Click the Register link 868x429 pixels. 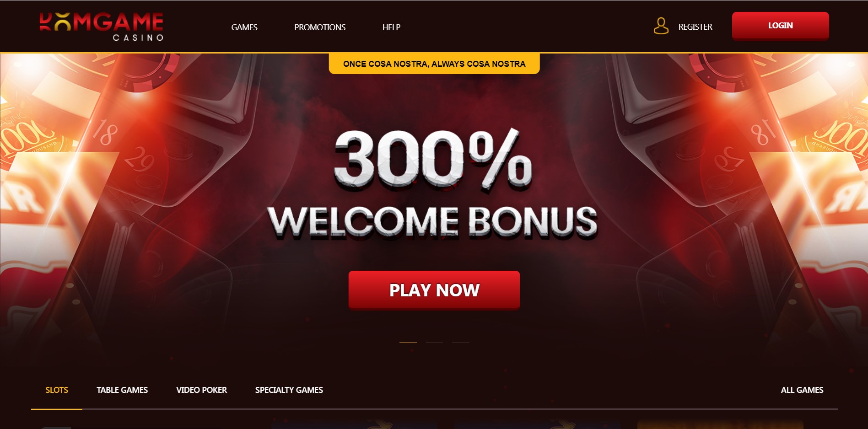(695, 27)
